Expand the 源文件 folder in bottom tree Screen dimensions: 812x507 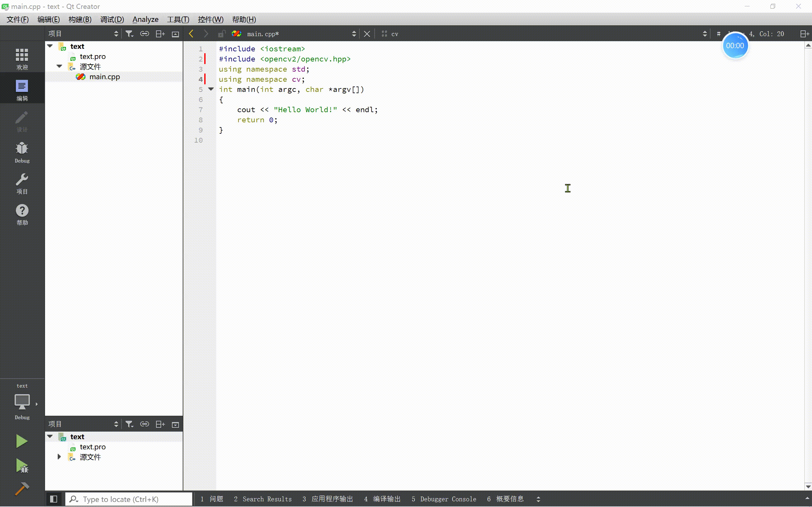pyautogui.click(x=59, y=457)
